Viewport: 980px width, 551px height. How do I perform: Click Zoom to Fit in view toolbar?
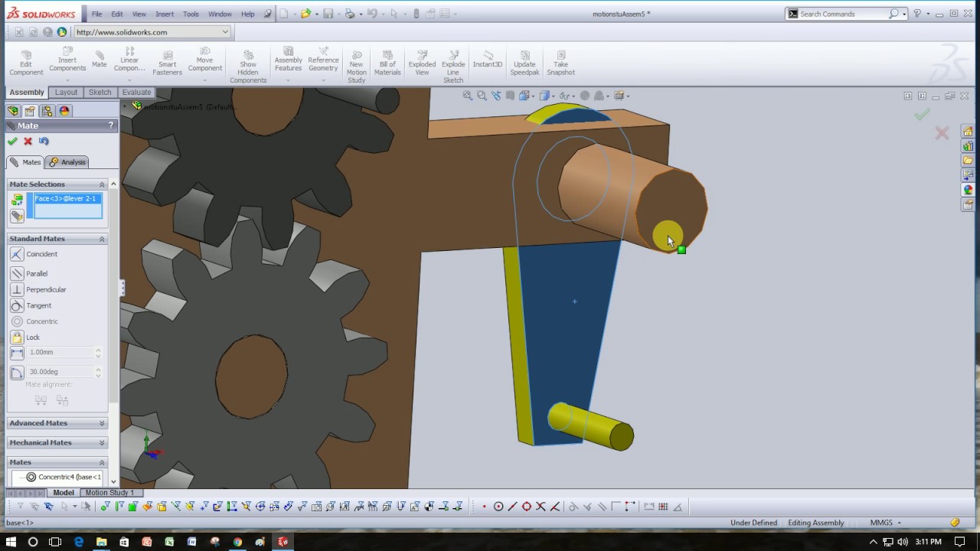click(468, 96)
